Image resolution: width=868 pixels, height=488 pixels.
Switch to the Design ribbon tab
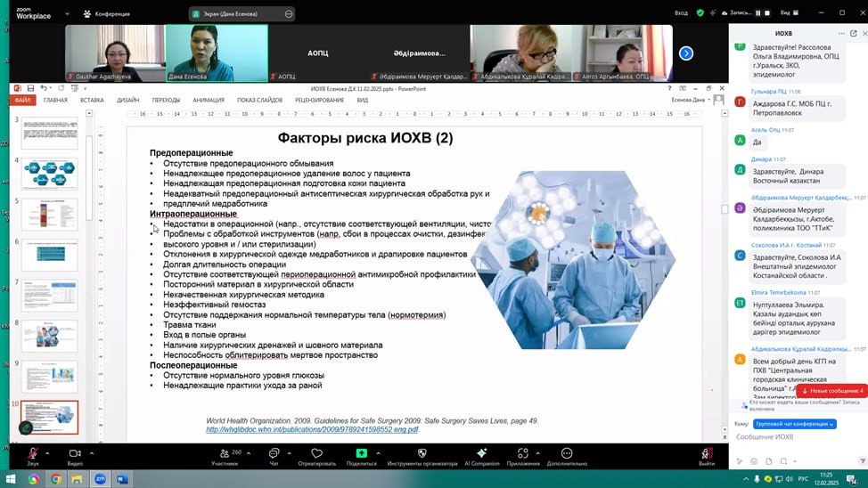pos(127,101)
